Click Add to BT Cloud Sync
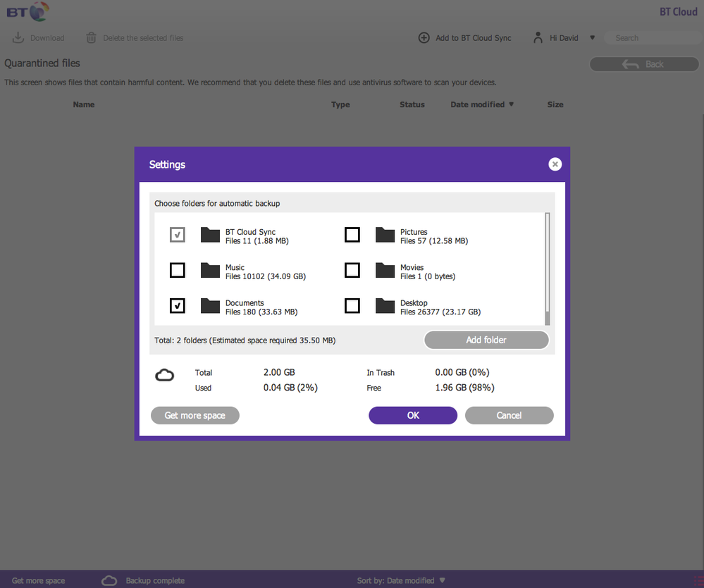 [x=474, y=38]
